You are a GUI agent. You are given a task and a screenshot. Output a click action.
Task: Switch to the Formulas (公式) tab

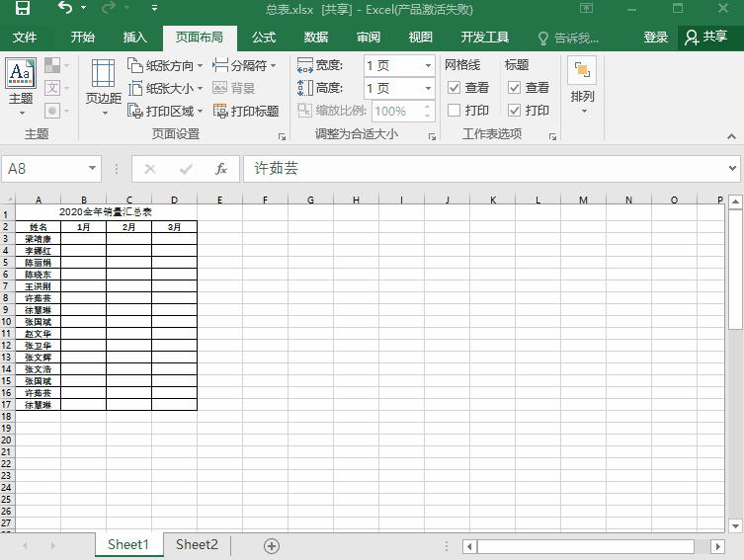(264, 37)
